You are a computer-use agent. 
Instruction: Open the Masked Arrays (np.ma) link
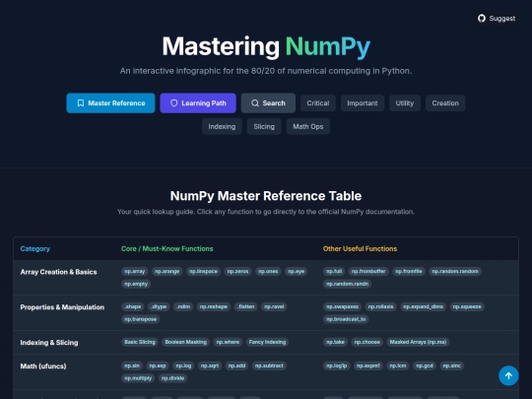tap(418, 342)
